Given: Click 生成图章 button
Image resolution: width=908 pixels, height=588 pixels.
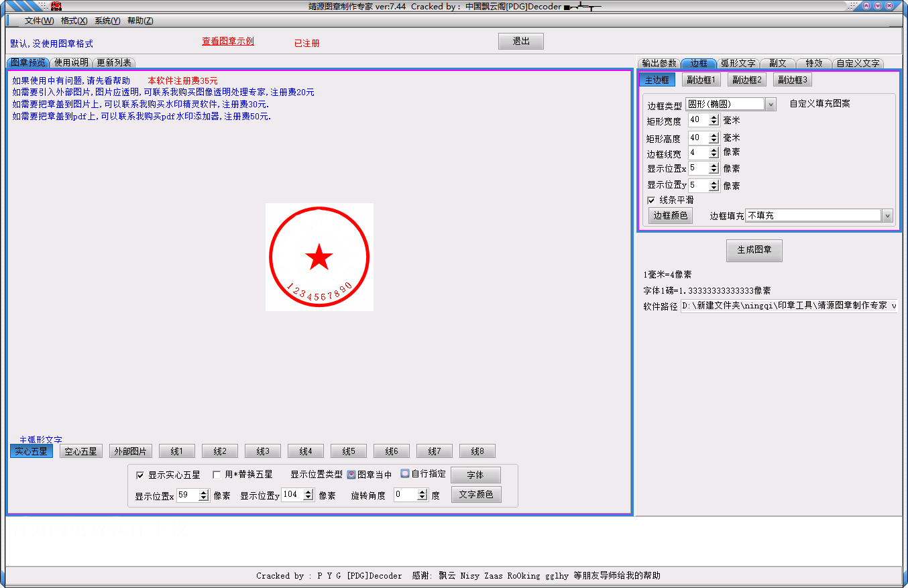Looking at the screenshot, I should point(754,249).
